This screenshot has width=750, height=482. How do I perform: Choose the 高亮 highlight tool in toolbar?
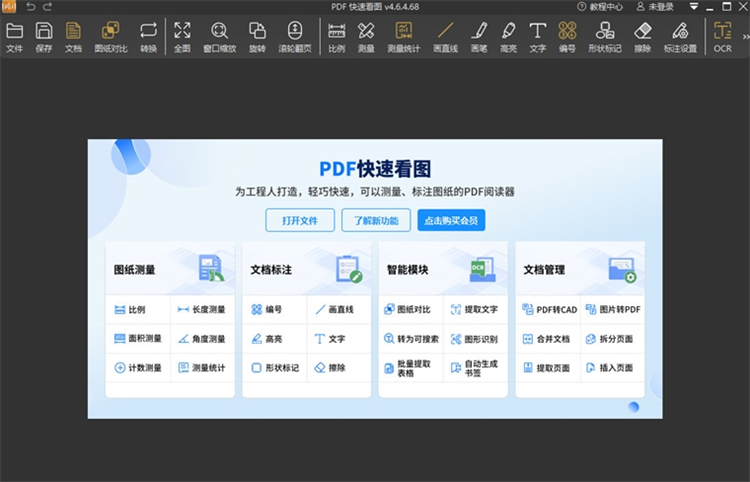tap(509, 36)
